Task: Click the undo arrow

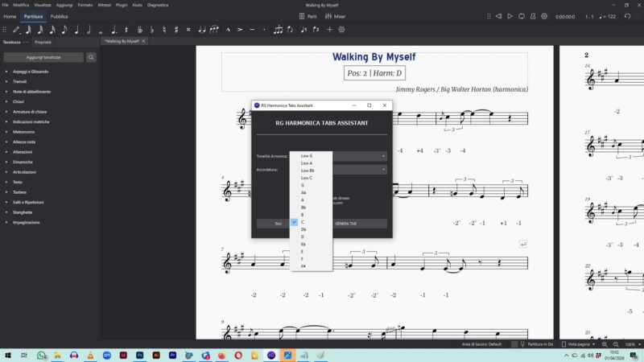Action: click(627, 16)
